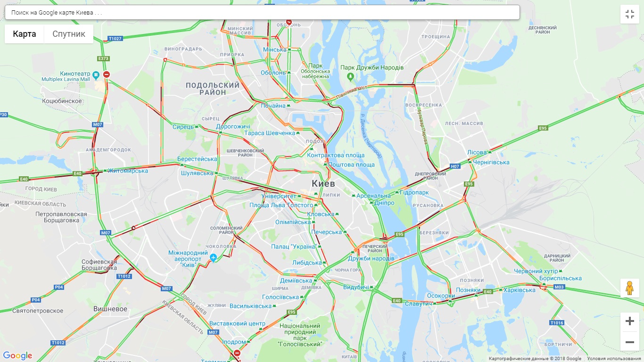Open the Кинотеатр Multiplex Lavina Mall marker

click(96, 74)
